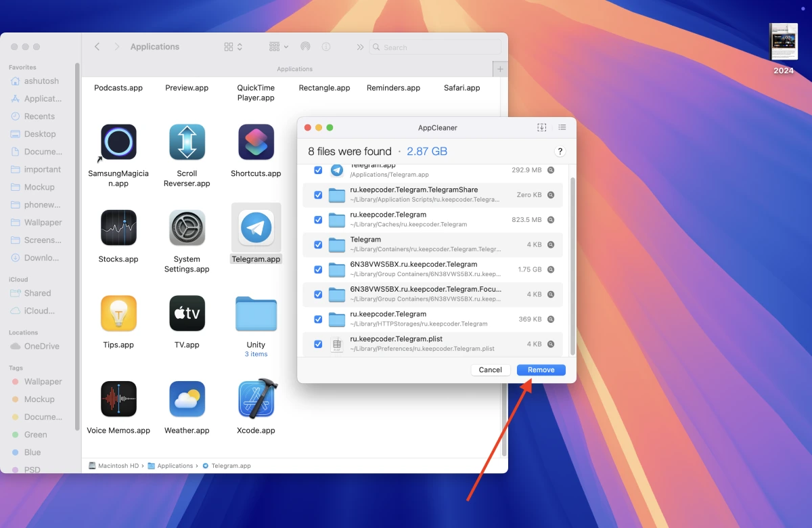Viewport: 812px width, 528px height.
Task: Select the TV app icon
Action: 187,313
